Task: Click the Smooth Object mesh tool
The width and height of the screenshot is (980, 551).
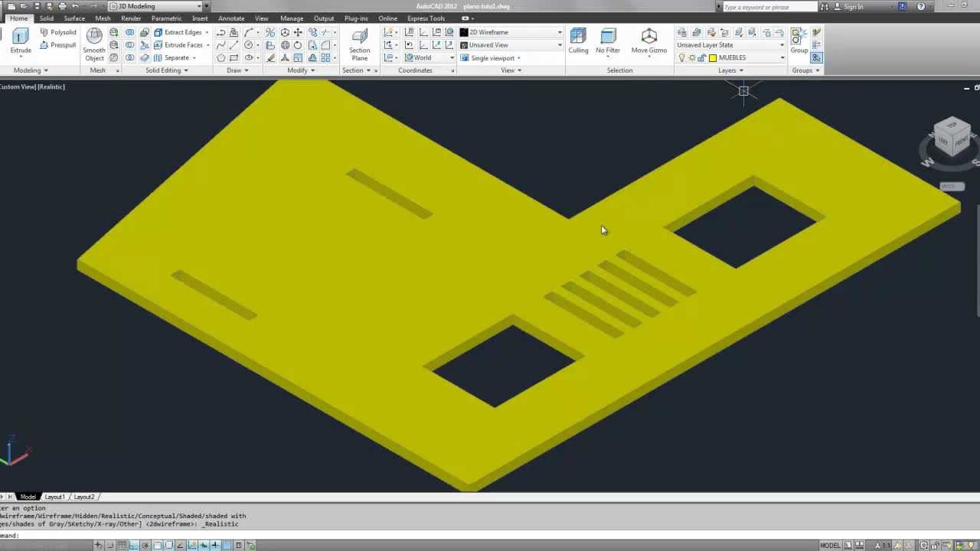Action: 94,44
